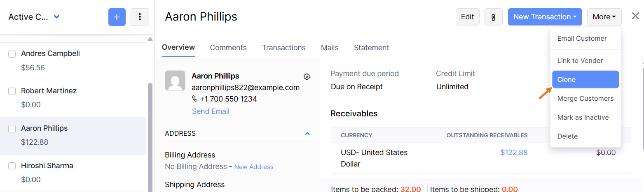
Task: Click the Send Email link
Action: 211,111
